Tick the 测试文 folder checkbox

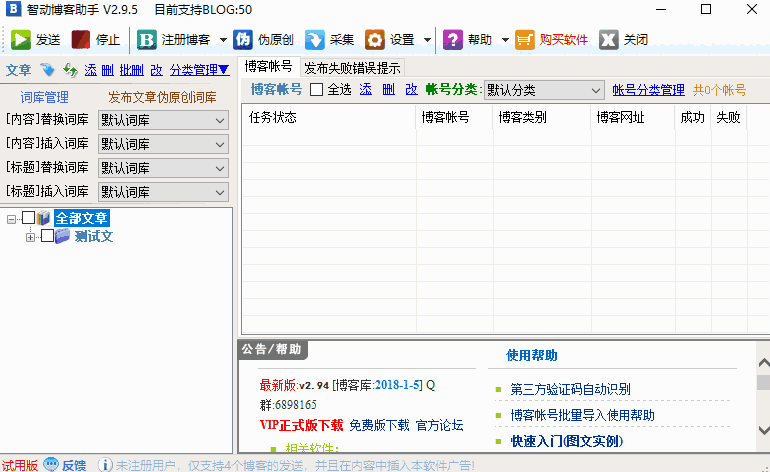tap(46, 236)
